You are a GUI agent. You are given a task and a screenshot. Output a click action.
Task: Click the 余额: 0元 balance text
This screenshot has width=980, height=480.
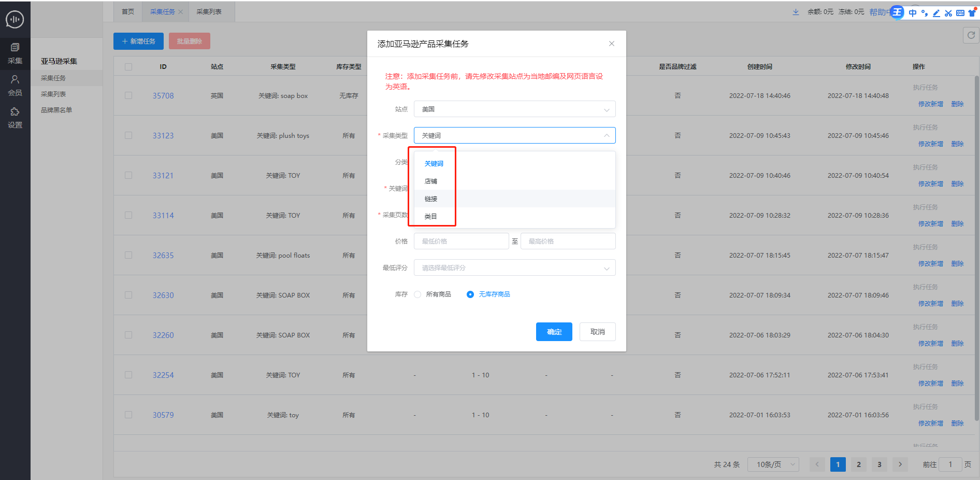[x=820, y=12]
